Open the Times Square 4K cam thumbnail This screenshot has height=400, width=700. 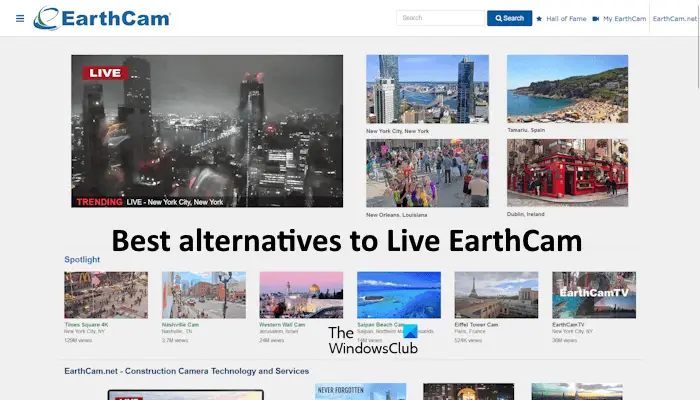click(106, 295)
